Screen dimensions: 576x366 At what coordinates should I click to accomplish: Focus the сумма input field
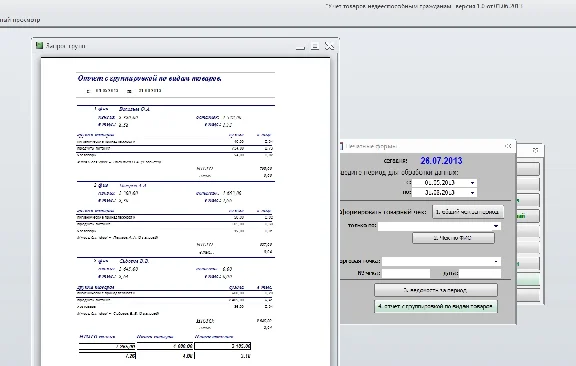(x=480, y=273)
